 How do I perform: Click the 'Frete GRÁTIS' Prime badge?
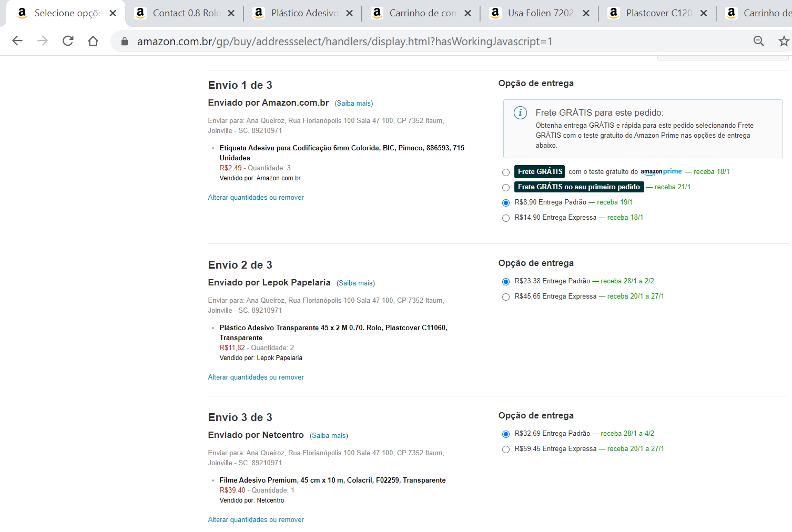tap(540, 171)
